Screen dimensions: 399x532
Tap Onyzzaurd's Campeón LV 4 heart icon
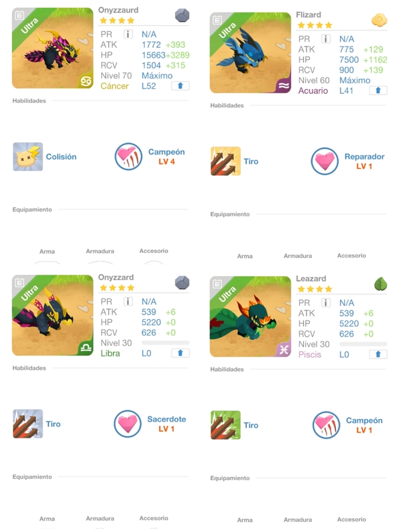coord(128,156)
